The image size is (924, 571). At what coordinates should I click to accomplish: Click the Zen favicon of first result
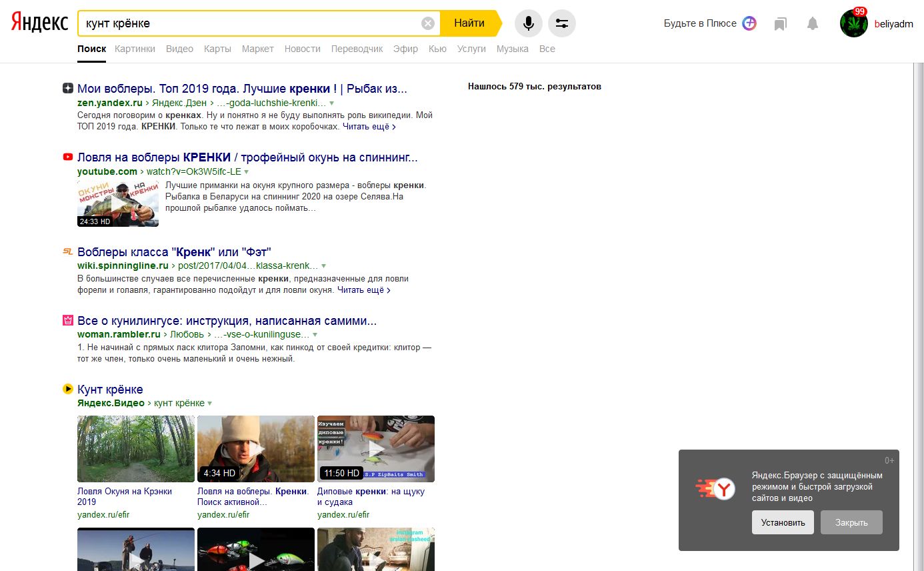(67, 88)
